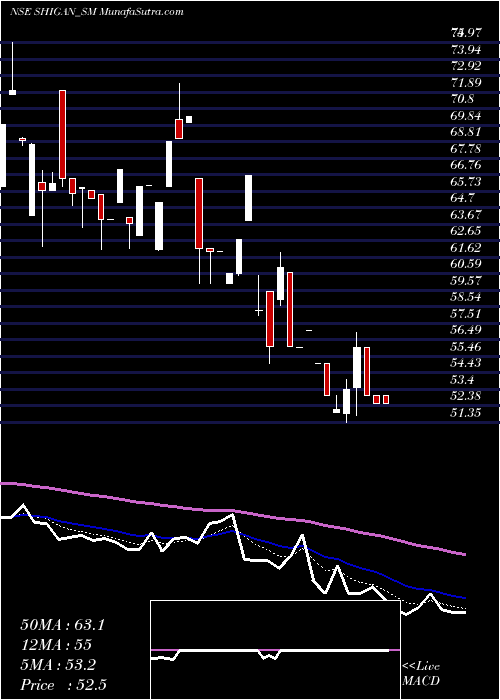Viewport: 500px width, 700px height.
Task: Click the last red candle near 52.38
Action: pyautogui.click(x=386, y=400)
